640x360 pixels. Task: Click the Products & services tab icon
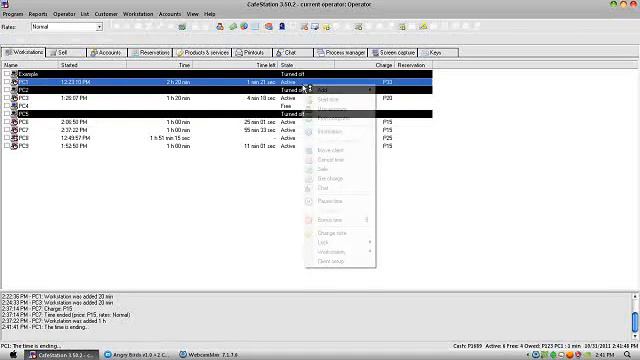click(180, 53)
